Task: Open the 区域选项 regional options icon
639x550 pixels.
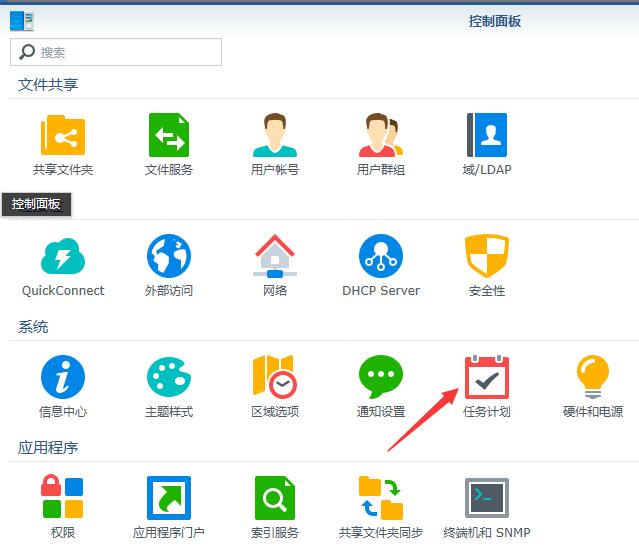Action: point(275,377)
